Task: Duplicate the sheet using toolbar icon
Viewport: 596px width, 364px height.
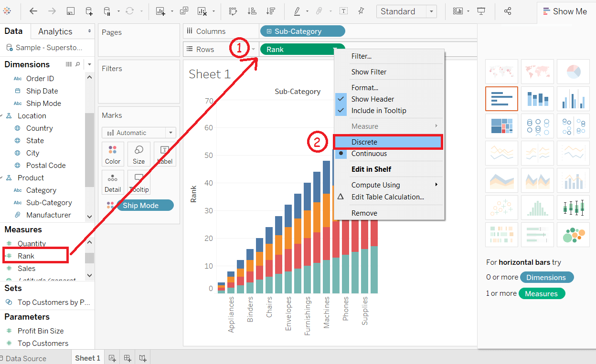Action: point(184,11)
